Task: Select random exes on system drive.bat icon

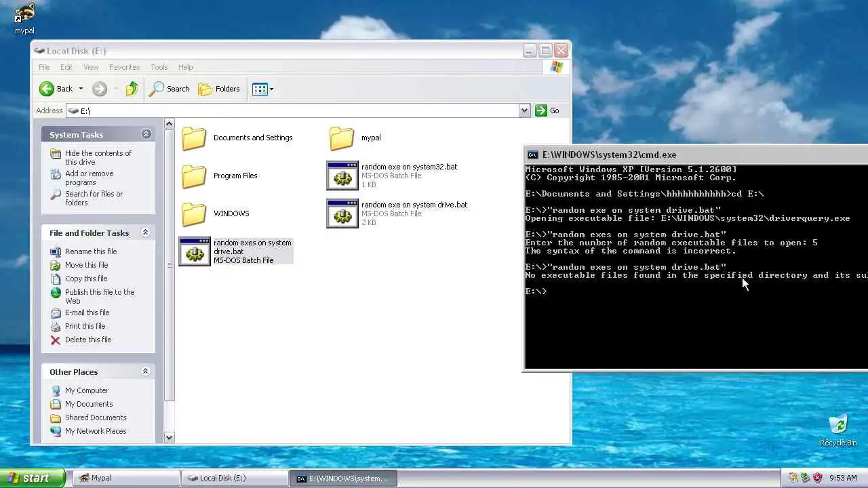Action: [x=195, y=251]
